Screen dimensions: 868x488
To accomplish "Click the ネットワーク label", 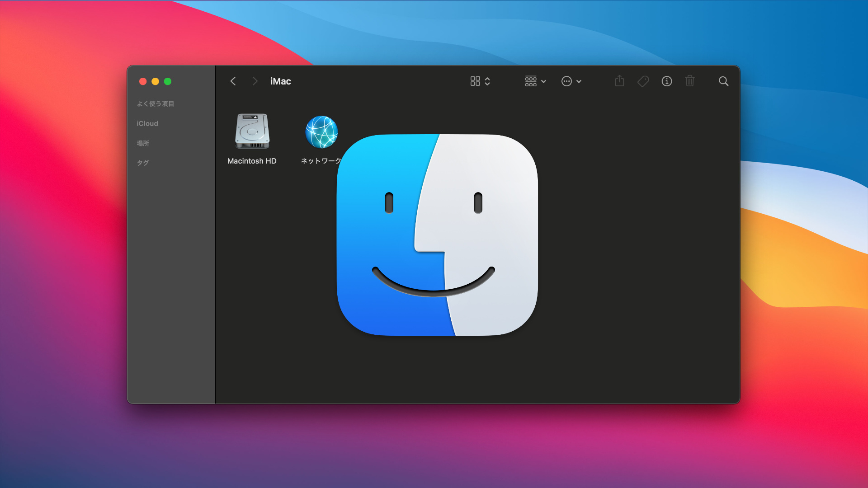I will click(x=321, y=161).
